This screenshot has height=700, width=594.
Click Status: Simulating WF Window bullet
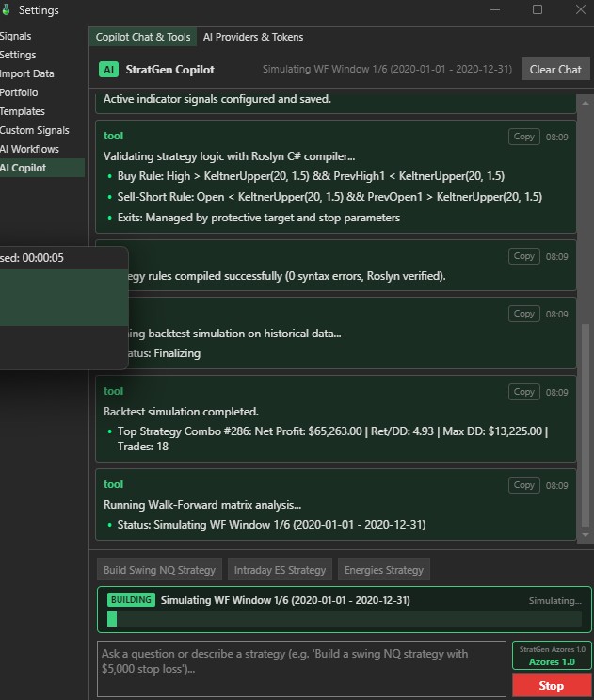pyautogui.click(x=271, y=525)
